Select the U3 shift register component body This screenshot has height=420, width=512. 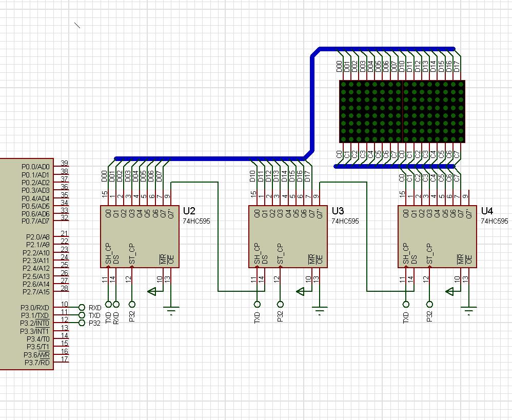pos(286,236)
